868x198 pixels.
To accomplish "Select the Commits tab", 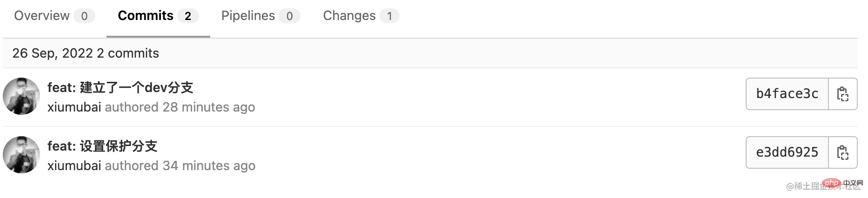I will [x=158, y=16].
